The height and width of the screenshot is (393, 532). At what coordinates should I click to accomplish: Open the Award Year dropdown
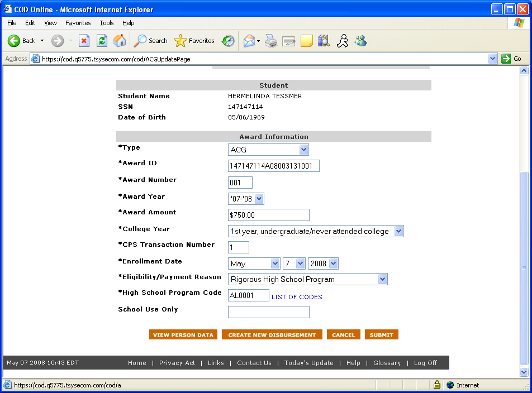[x=246, y=199]
